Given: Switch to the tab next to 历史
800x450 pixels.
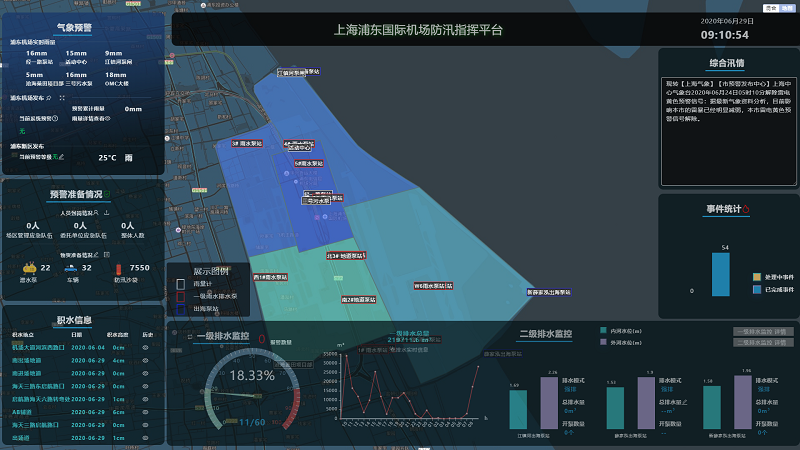Looking at the screenshot, I should tap(786, 7).
